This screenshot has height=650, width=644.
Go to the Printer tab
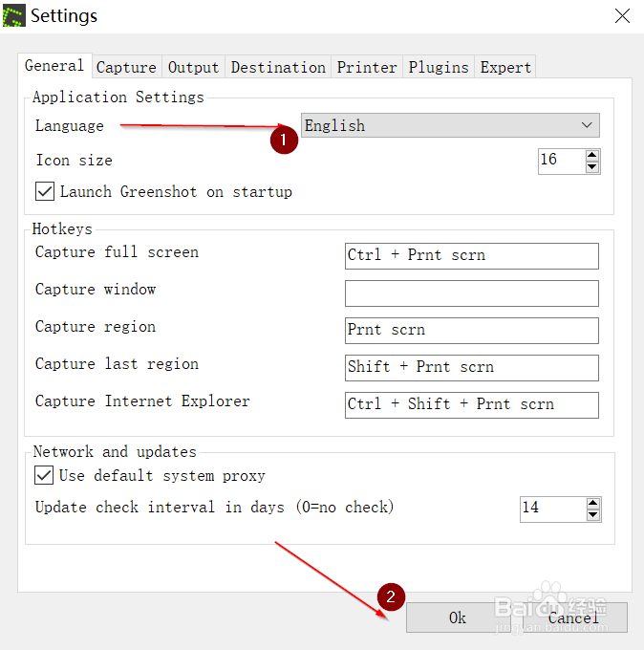pos(367,67)
